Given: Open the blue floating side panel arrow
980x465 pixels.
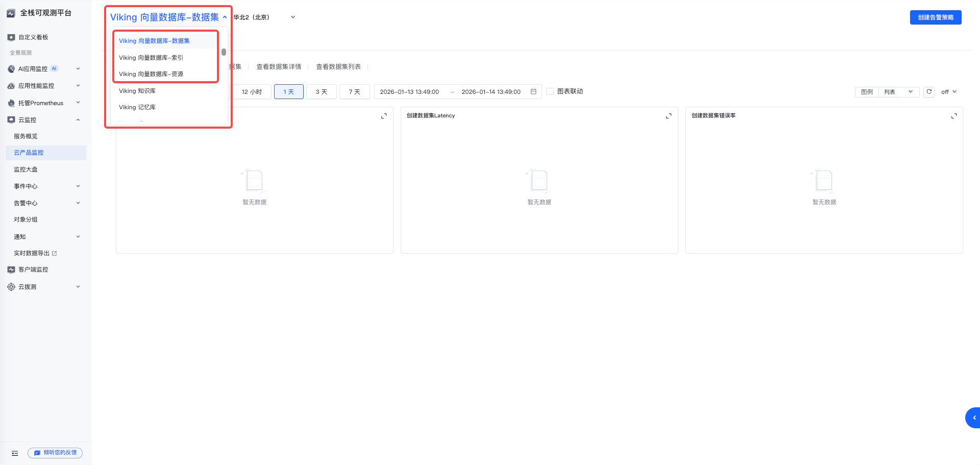Looking at the screenshot, I should pos(974,418).
